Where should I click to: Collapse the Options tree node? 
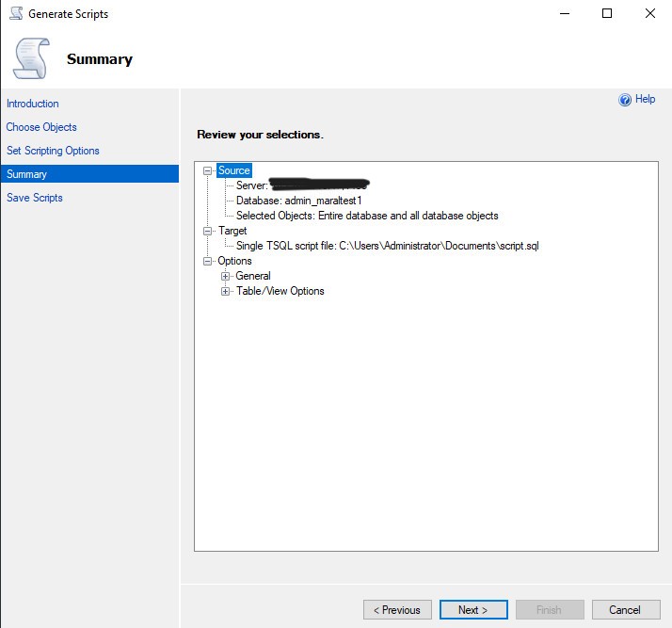208,261
